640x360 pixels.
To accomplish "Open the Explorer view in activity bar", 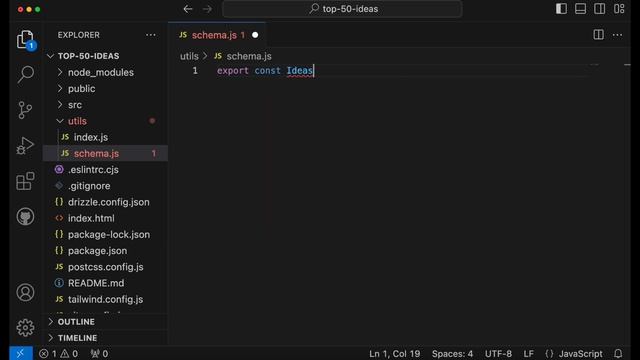I will (x=25, y=40).
